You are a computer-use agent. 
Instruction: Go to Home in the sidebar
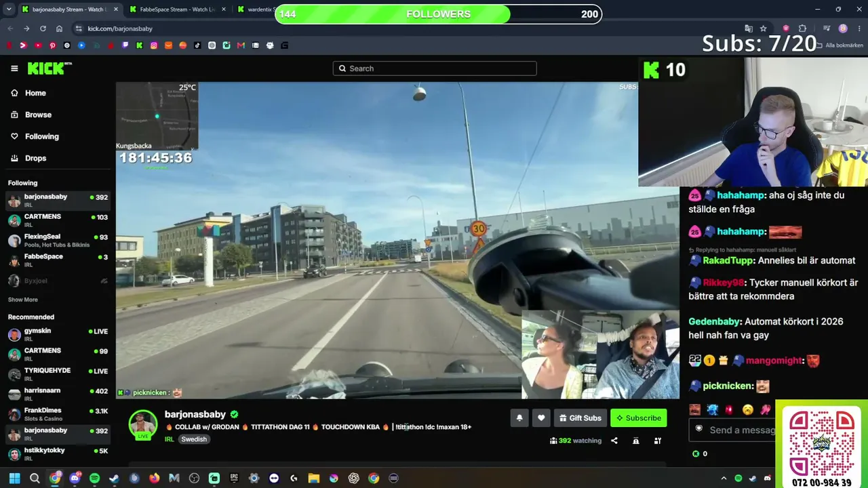[x=35, y=93]
